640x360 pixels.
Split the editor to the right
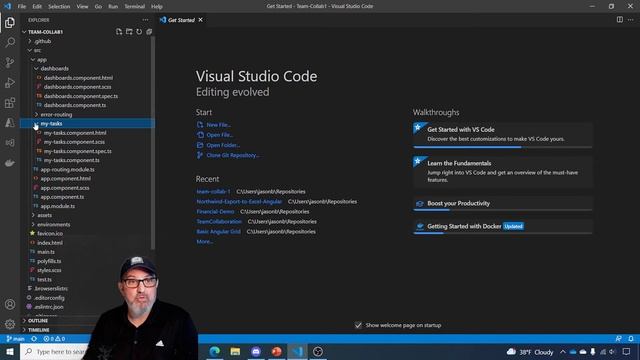point(620,20)
